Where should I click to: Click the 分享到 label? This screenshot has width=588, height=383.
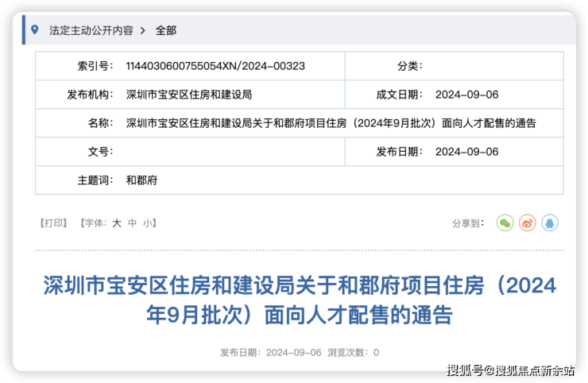pos(468,223)
